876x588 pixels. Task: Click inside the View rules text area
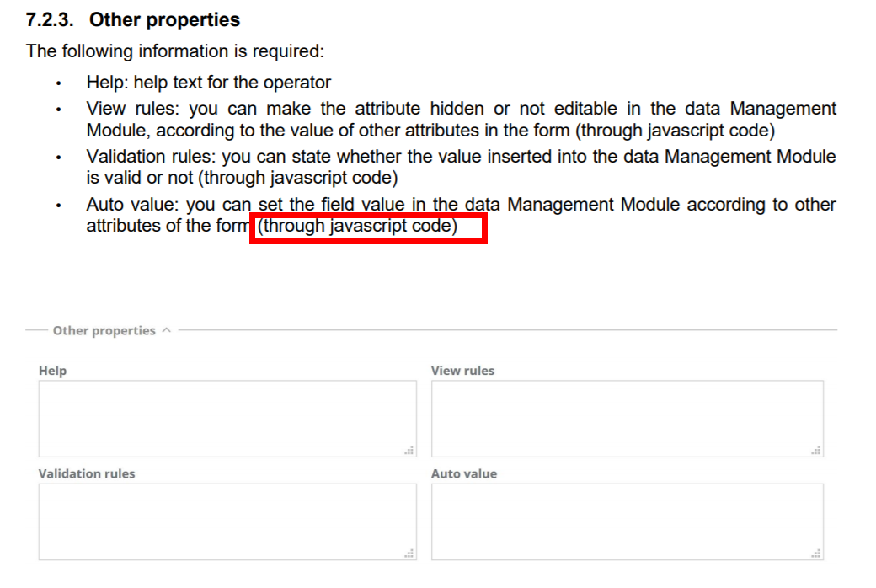point(627,418)
